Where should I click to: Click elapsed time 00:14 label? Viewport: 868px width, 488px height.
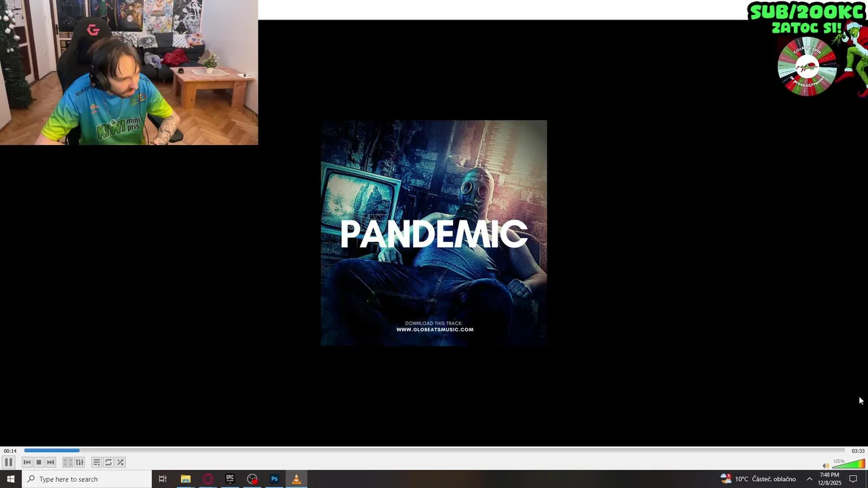[9, 451]
